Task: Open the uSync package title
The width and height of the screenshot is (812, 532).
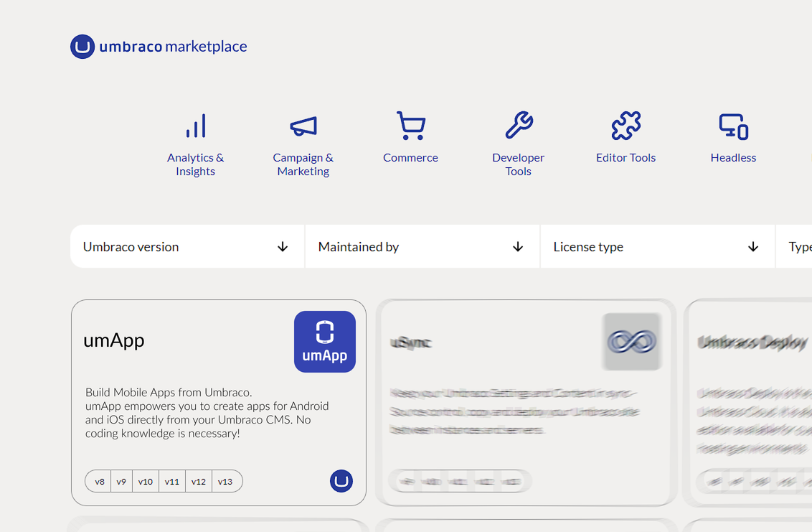Action: 410,342
